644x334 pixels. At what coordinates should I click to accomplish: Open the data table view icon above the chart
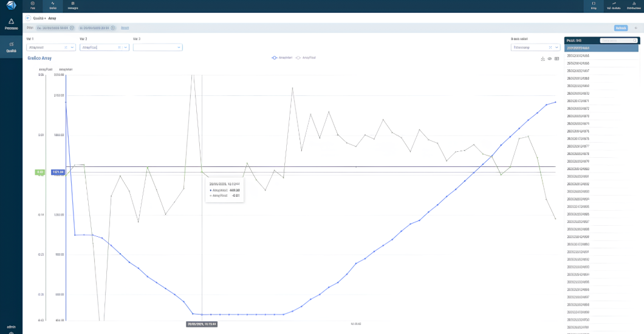[557, 59]
